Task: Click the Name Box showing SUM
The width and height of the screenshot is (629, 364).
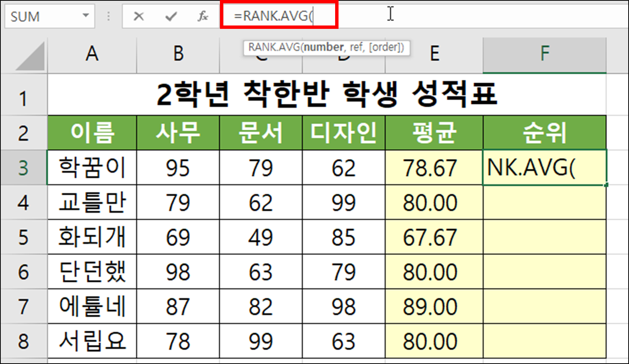Action: coord(41,16)
